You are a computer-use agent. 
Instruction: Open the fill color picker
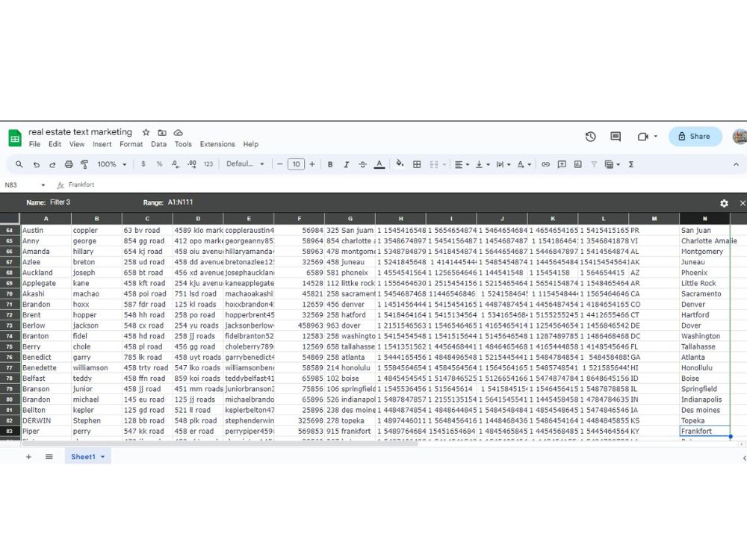[x=400, y=164]
